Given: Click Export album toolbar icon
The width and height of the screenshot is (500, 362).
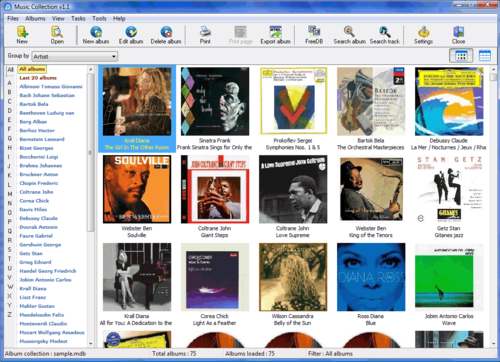Looking at the screenshot, I should pos(276,35).
